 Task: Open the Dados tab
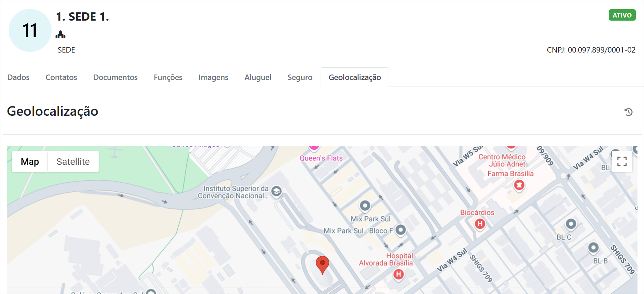pos(19,77)
